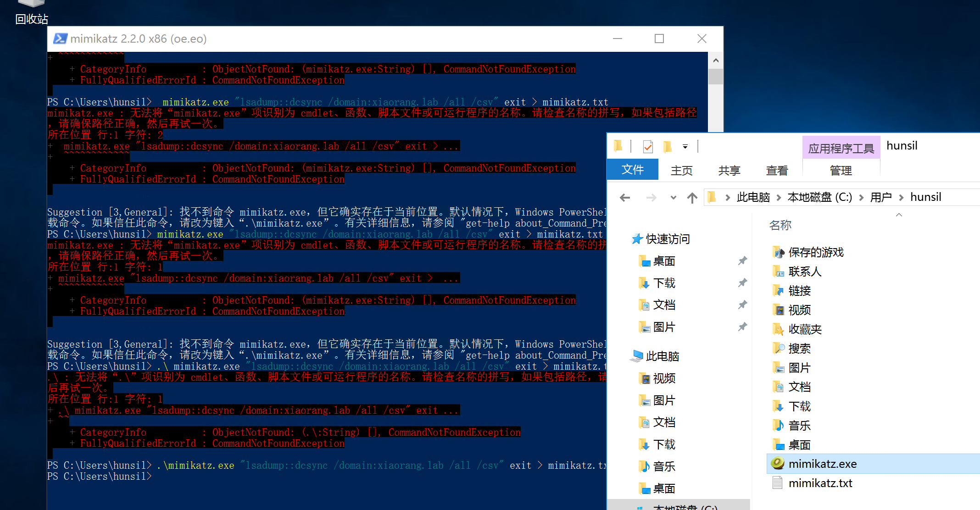980x510 pixels.
Task: Click the 应用程序工具 contextual tab header
Action: pos(841,148)
